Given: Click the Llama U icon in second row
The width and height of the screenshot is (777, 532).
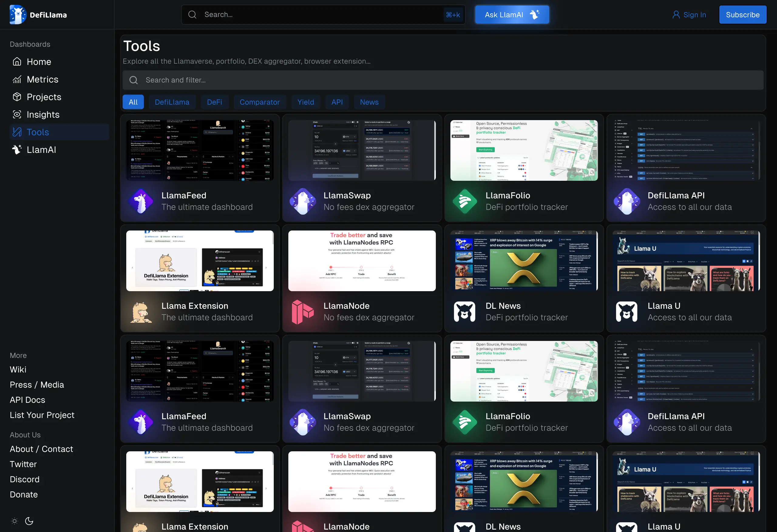Looking at the screenshot, I should pyautogui.click(x=627, y=312).
